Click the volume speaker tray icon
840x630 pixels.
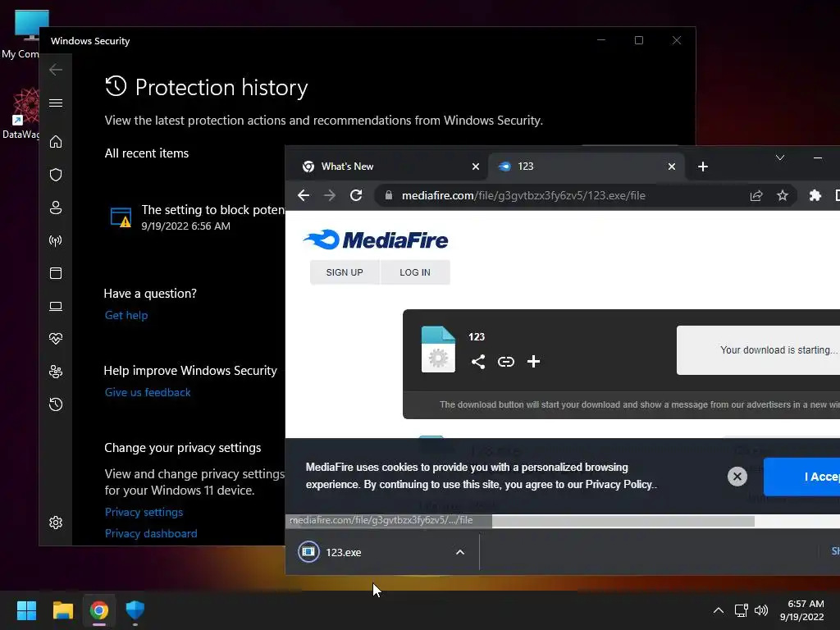pos(760,610)
